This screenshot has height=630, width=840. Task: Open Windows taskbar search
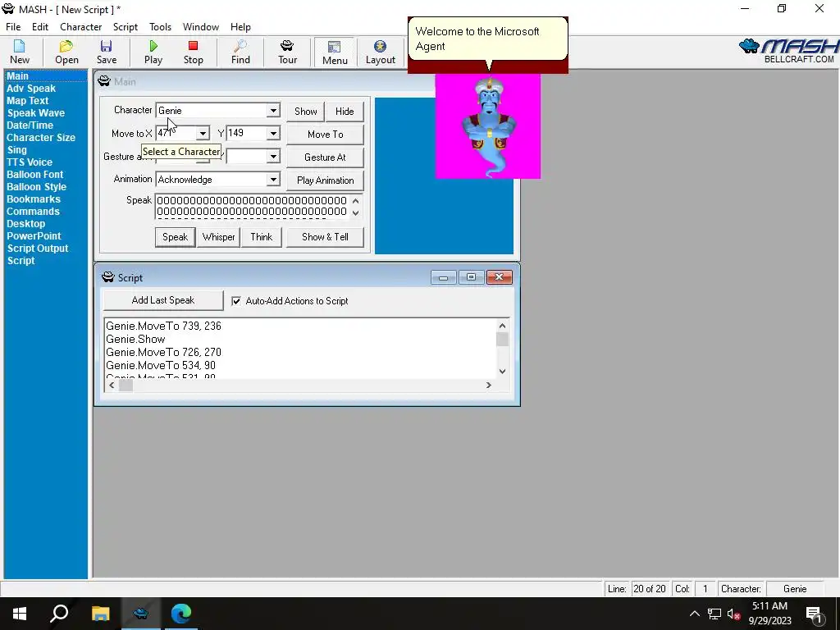(x=59, y=614)
